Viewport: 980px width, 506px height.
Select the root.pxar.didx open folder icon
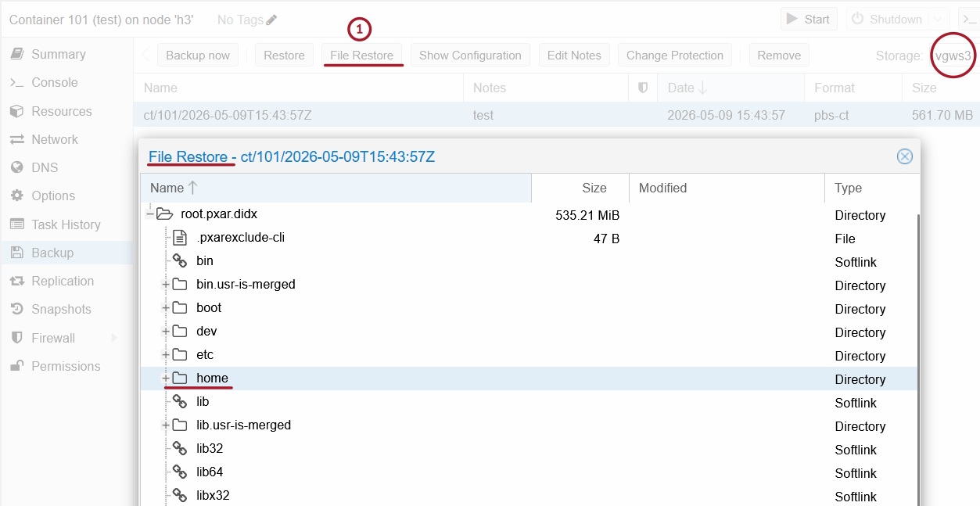(x=164, y=214)
